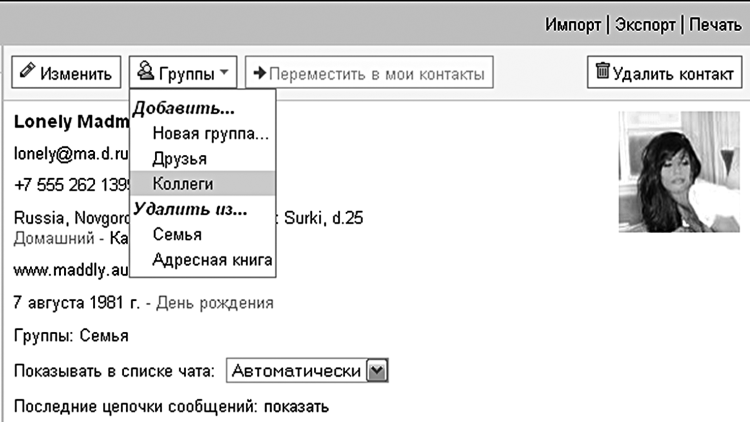Click the trash icon on Удалить контакт
The width and height of the screenshot is (750, 422).
tap(602, 70)
